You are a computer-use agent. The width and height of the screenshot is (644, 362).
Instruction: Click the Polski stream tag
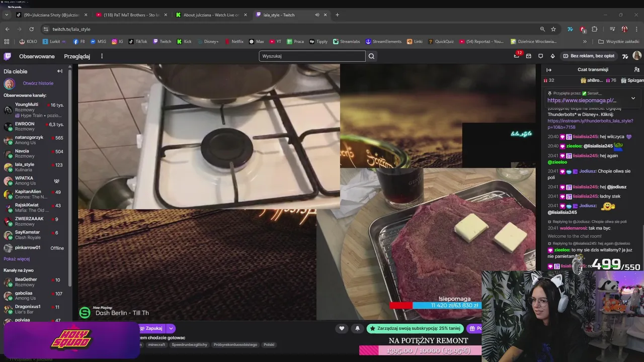click(269, 344)
